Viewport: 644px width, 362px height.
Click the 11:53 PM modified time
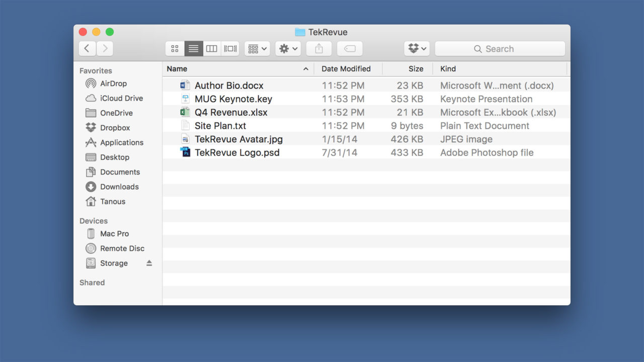coord(343,99)
